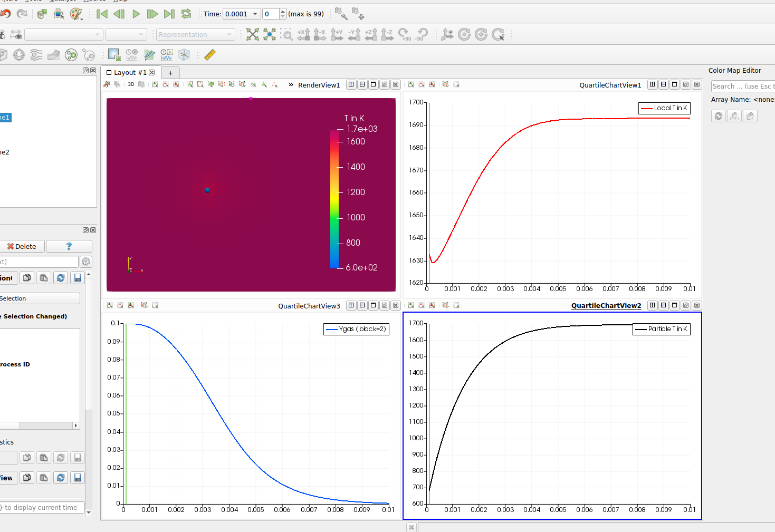Screen dimensions: 775x532
Task: Click the Selection button in properties panel
Action: (x=39, y=298)
